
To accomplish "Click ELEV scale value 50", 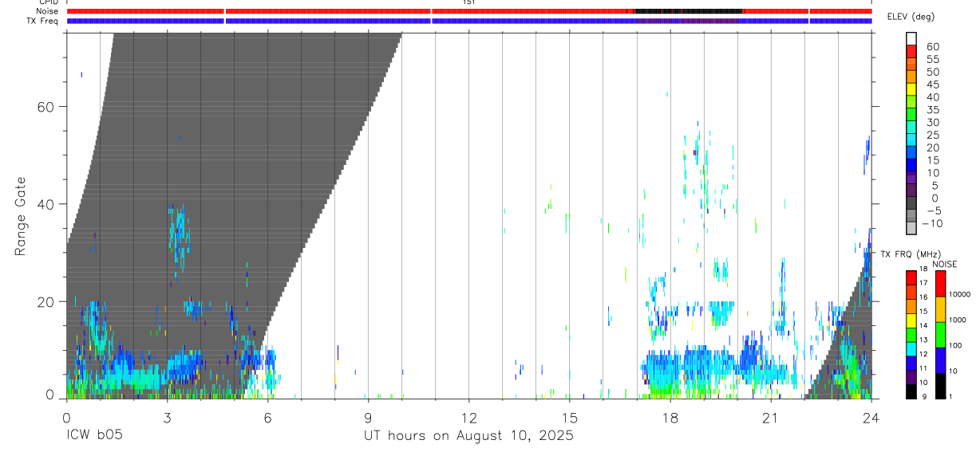I will point(932,72).
